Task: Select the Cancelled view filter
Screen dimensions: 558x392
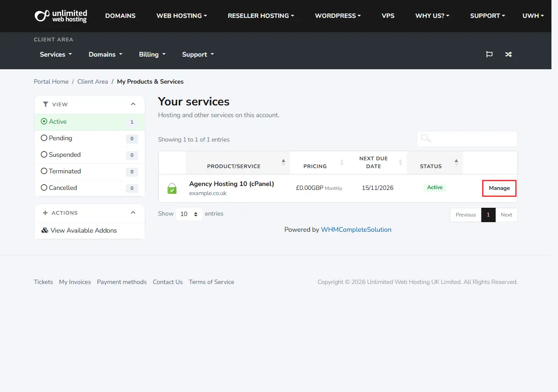Action: [x=89, y=188]
